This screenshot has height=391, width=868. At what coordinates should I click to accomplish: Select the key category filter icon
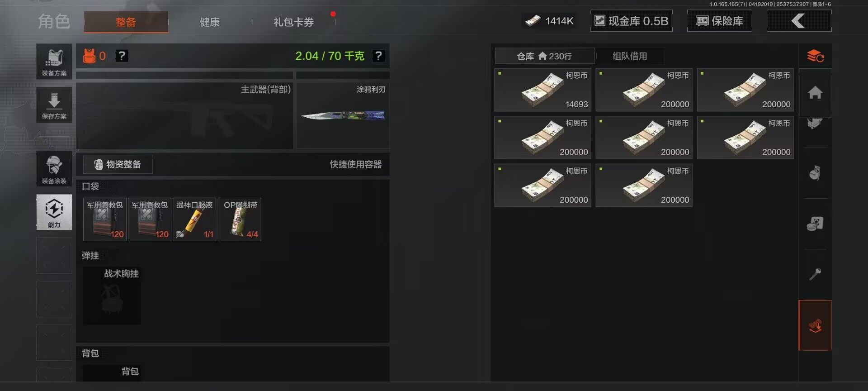coord(815,274)
